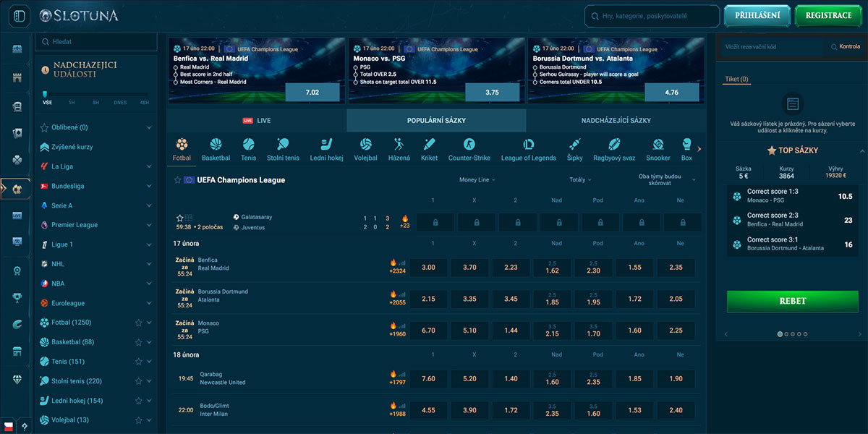Expand the La Liga sidebar entry
The height and width of the screenshot is (434, 868).
point(148,166)
